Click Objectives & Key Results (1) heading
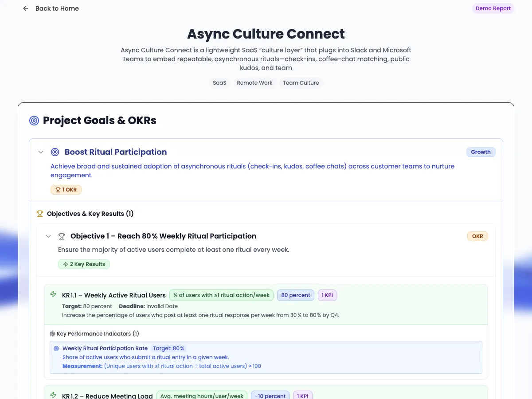This screenshot has height=399, width=532. point(90,214)
